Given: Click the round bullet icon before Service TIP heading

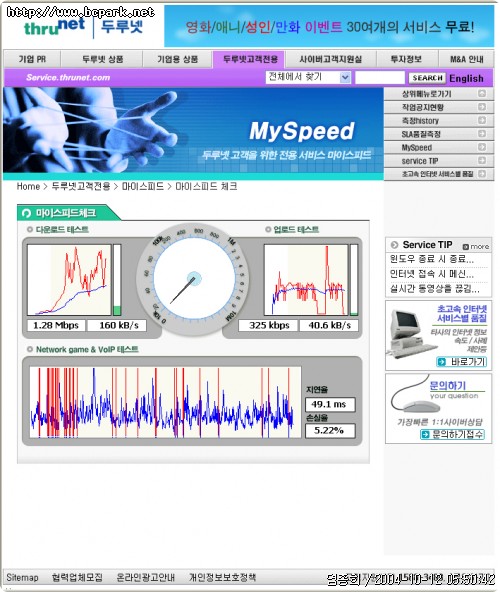Looking at the screenshot, I should click(394, 245).
